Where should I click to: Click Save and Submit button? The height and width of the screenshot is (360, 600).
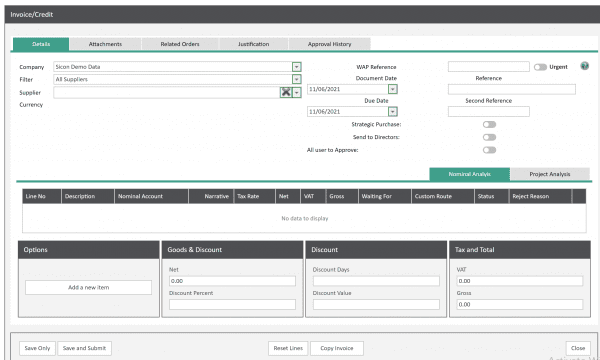[84, 348]
